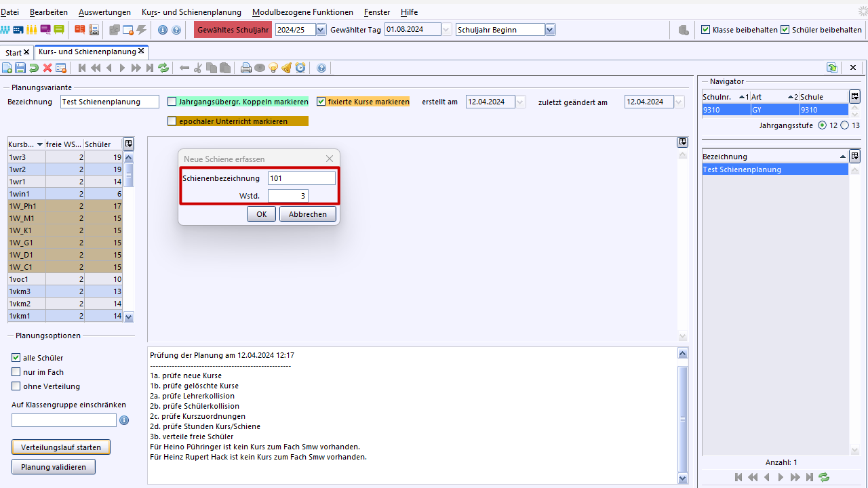Click the info icon next to Klassengruppe field
868x488 pixels.
[x=124, y=420]
